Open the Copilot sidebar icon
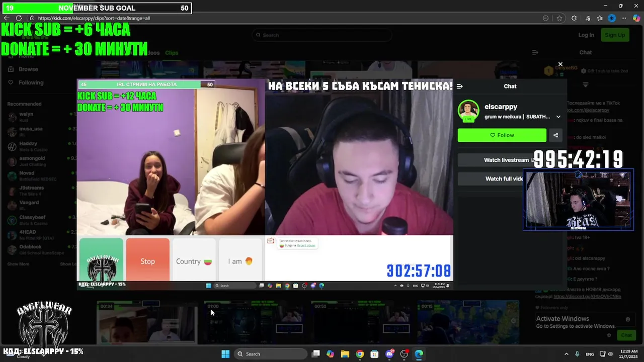 (636, 18)
